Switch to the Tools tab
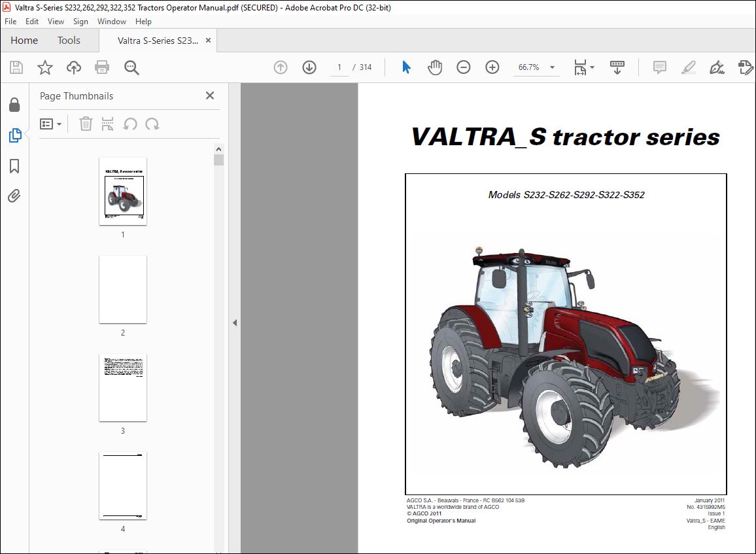Viewport: 756px width, 554px height. 69,41
